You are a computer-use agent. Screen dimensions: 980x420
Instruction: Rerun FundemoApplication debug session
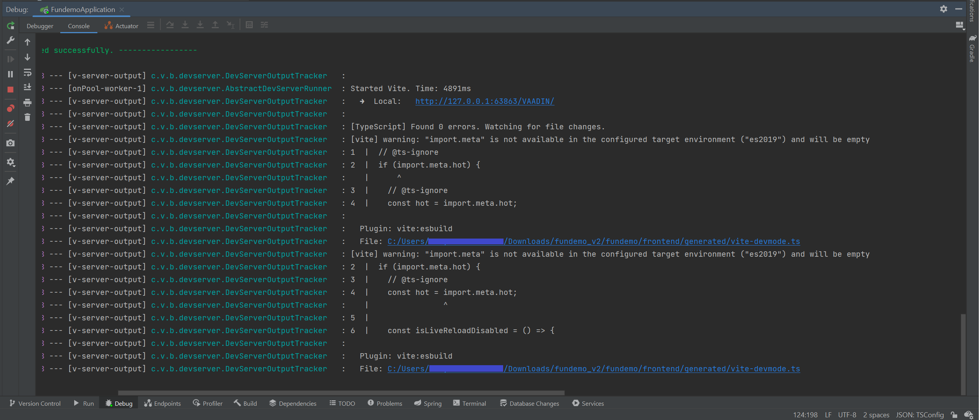[10, 26]
